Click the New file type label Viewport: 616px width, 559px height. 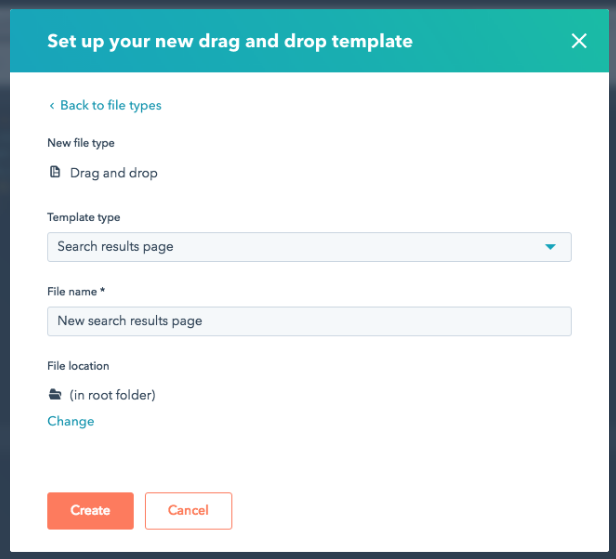point(81,143)
